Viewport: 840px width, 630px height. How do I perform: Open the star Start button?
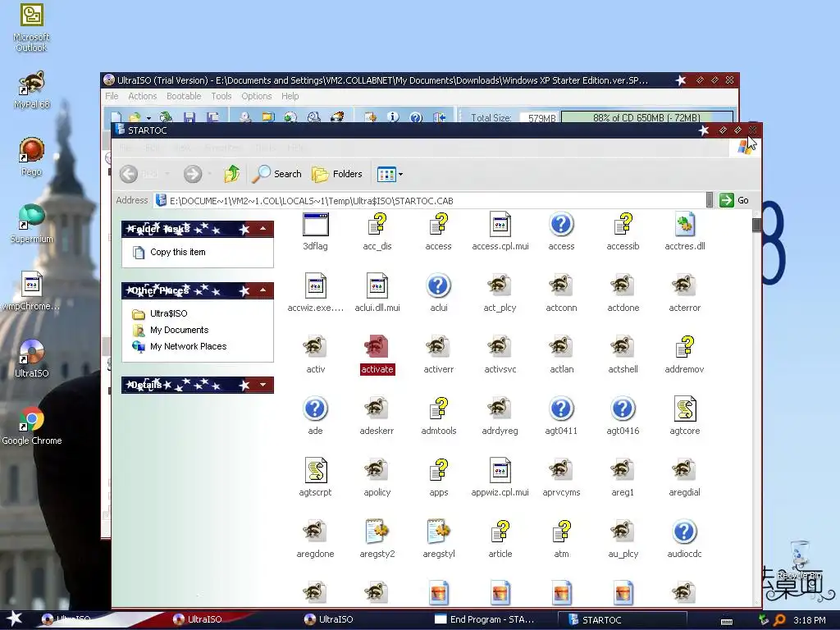point(15,619)
